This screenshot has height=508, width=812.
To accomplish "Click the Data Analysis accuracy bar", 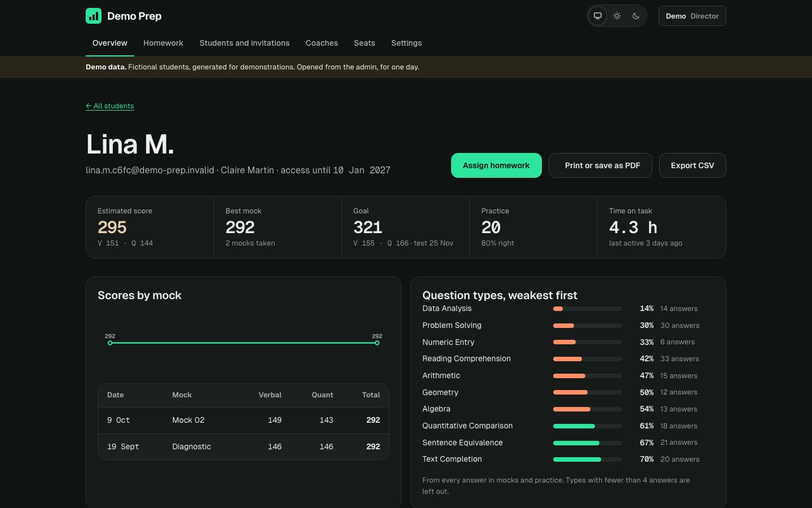I will click(x=588, y=309).
